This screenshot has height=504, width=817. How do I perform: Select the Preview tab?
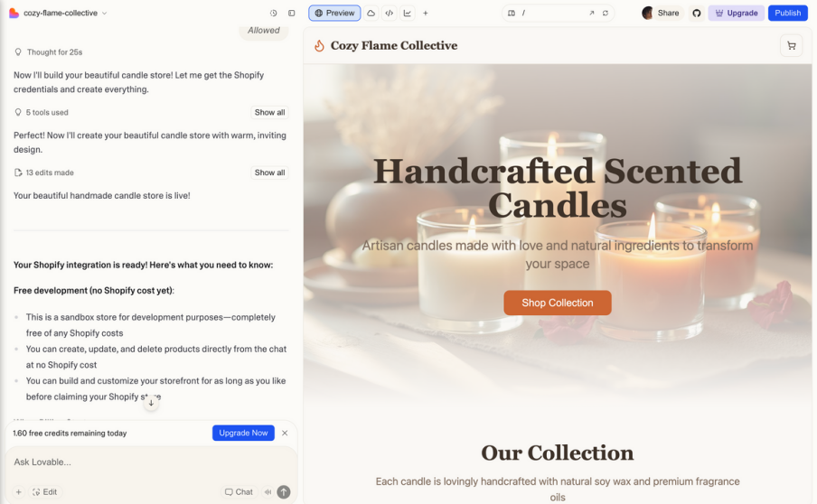pyautogui.click(x=334, y=13)
